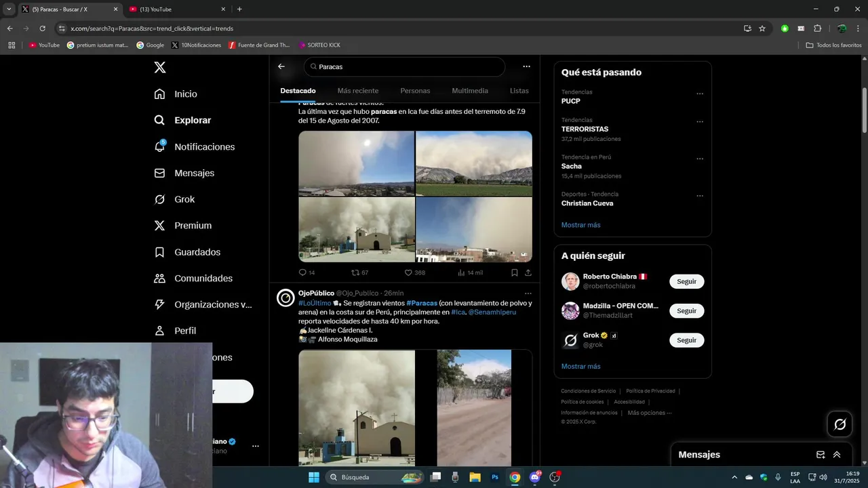Follow the Grok account
The width and height of the screenshot is (868, 488).
pos(686,340)
